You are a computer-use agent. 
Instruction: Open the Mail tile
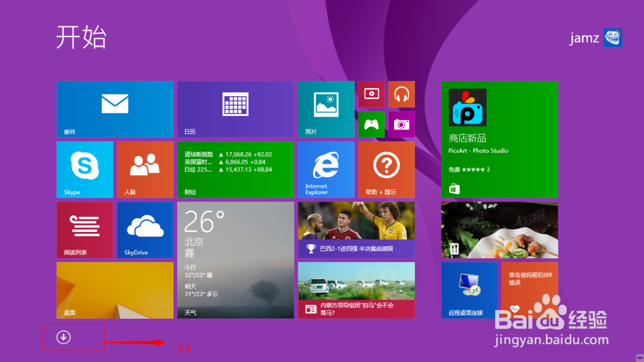[115, 110]
